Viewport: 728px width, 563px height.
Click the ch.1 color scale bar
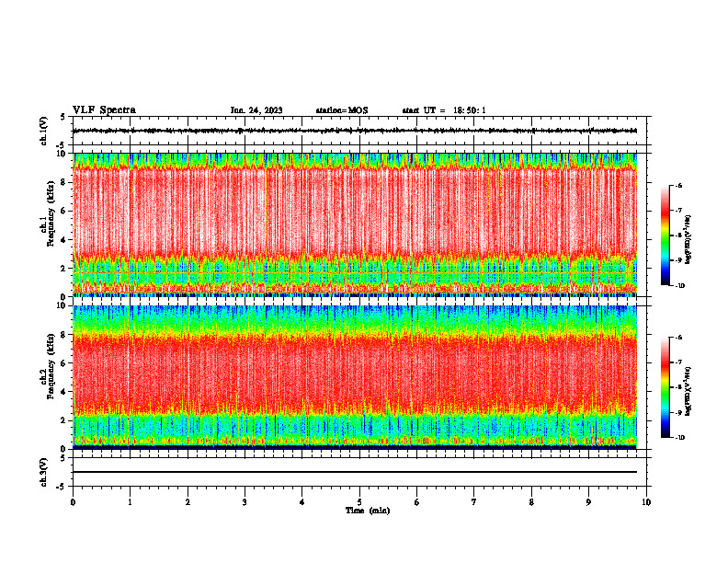665,236
